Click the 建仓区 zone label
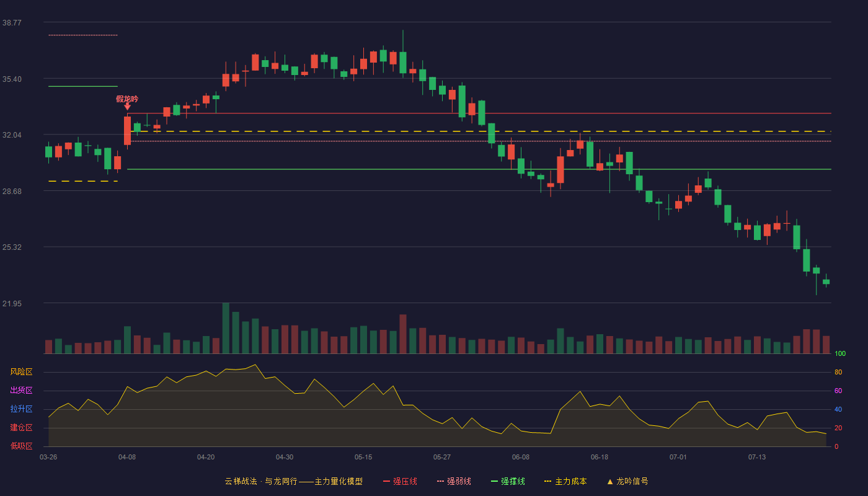Screen dimensions: 868x496 pos(21,428)
